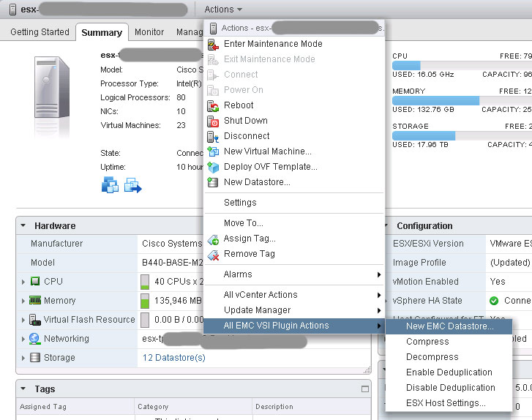
Task: Click the Category column header in Tags
Action: click(193, 406)
